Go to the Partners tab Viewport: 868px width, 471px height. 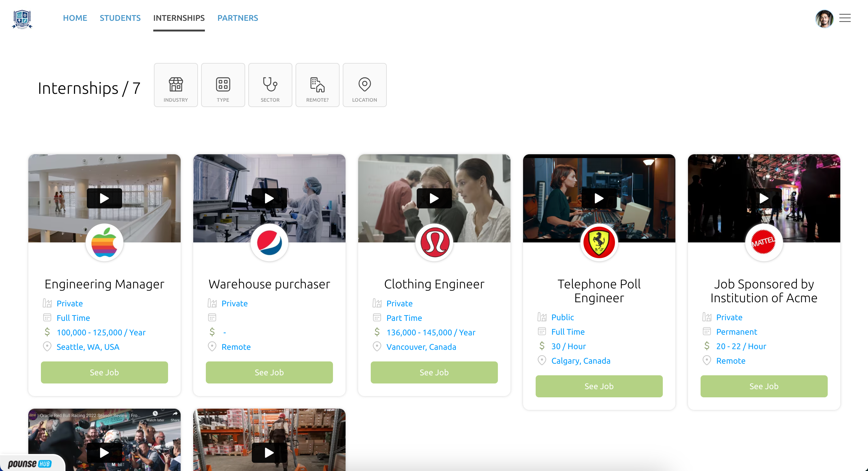(238, 18)
